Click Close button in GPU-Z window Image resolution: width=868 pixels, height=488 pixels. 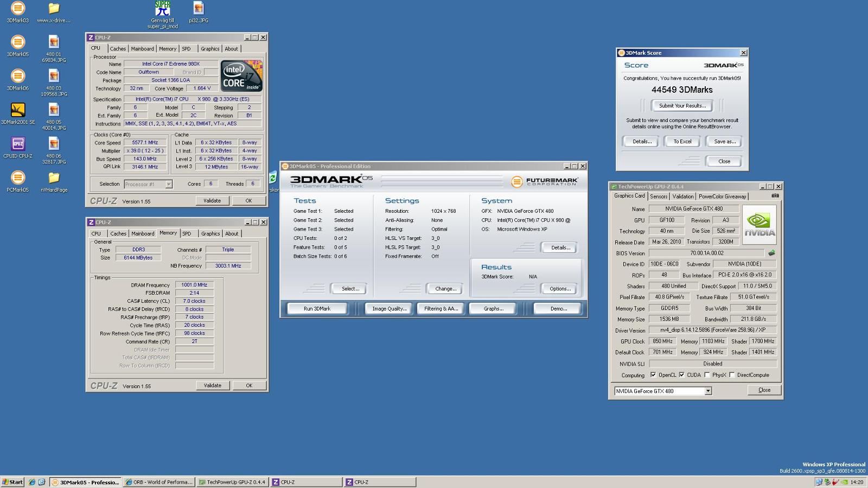[764, 390]
